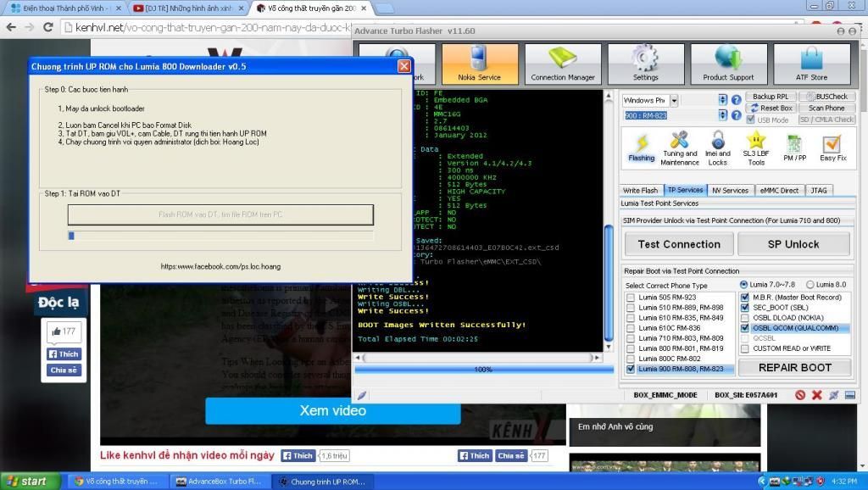Select the Lumia 8.0 radio button
Screen dimensions: 868x490
coord(810,285)
